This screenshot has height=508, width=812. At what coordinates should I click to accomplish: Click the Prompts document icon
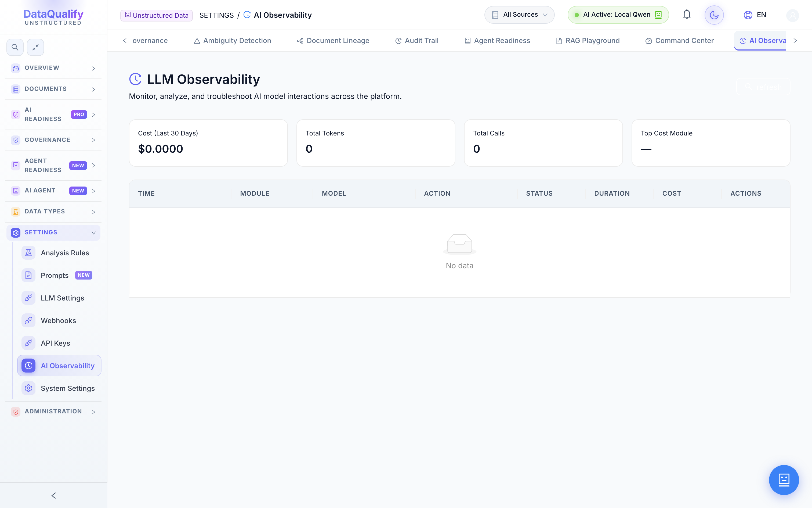click(28, 276)
